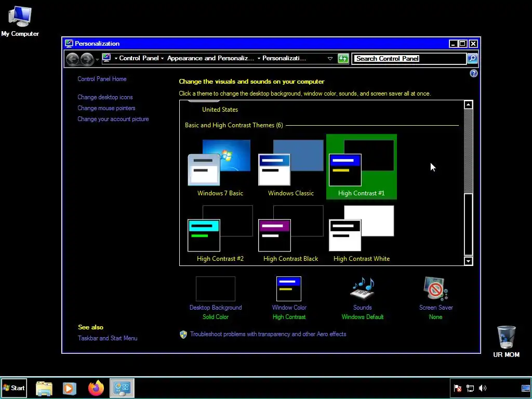The height and width of the screenshot is (399, 532).
Task: Click the Refresh button beside address bar
Action: click(343, 58)
